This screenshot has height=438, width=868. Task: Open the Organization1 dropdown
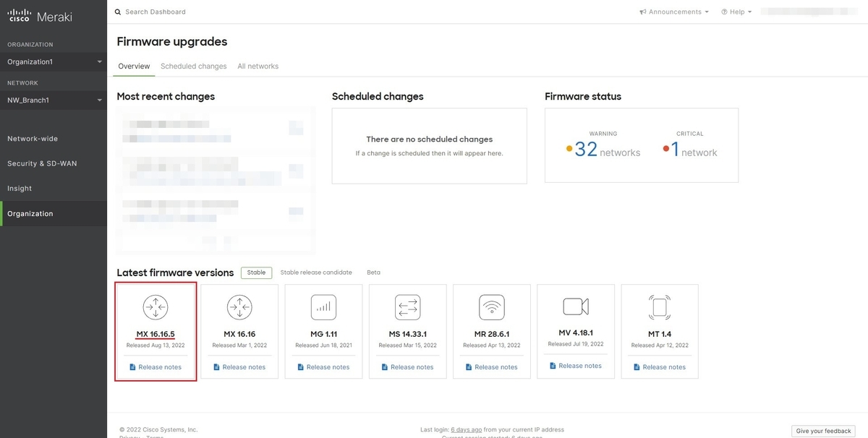[54, 61]
